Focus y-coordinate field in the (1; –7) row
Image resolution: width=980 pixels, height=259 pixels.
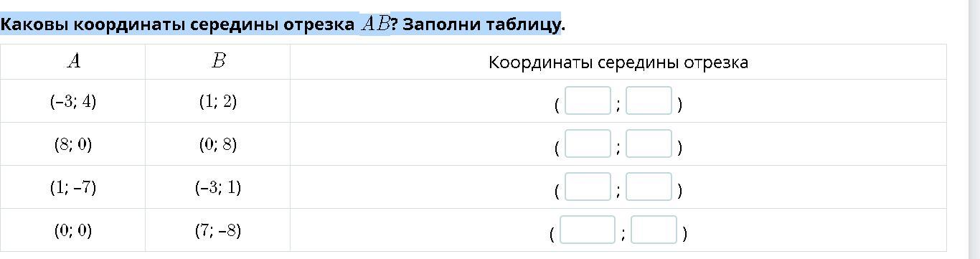(x=649, y=187)
